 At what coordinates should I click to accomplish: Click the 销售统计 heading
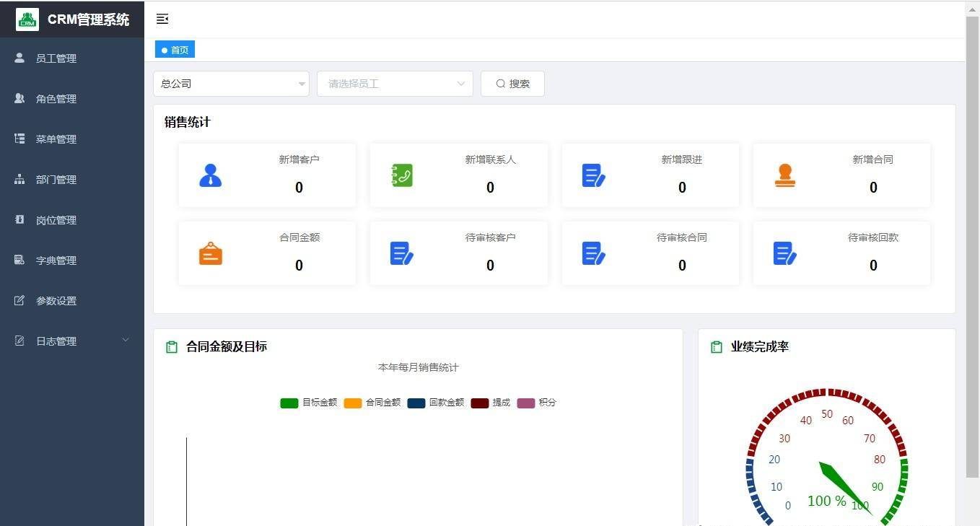coord(187,122)
